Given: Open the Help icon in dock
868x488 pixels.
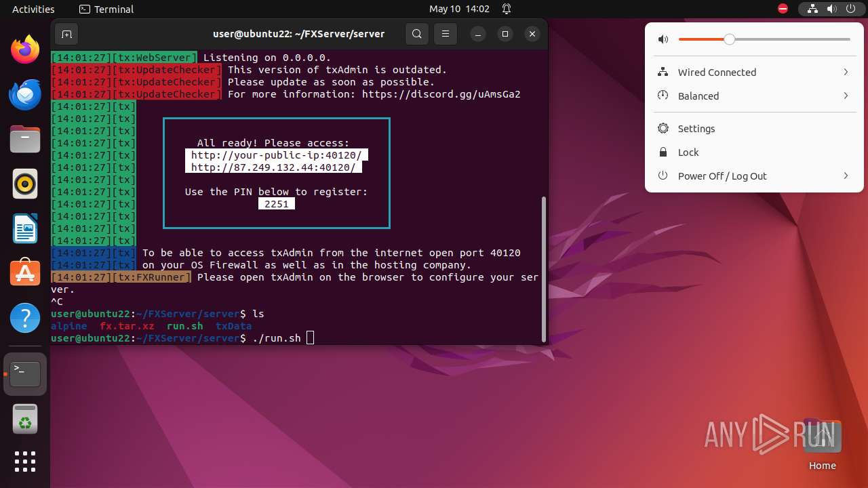Looking at the screenshot, I should pos(25,318).
